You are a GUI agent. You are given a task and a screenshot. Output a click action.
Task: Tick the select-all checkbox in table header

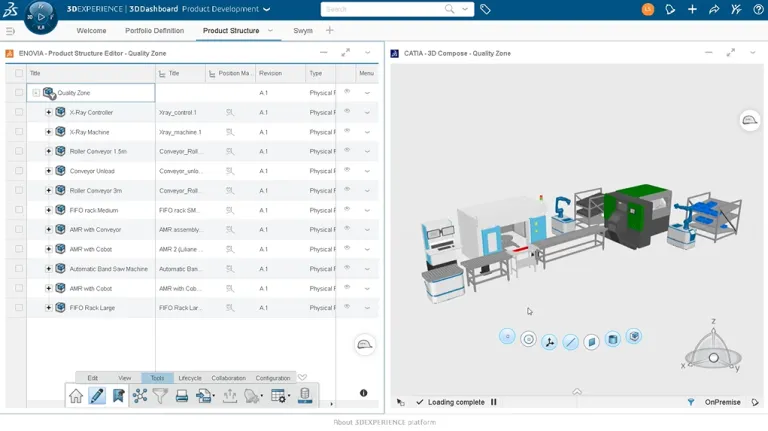(x=19, y=73)
